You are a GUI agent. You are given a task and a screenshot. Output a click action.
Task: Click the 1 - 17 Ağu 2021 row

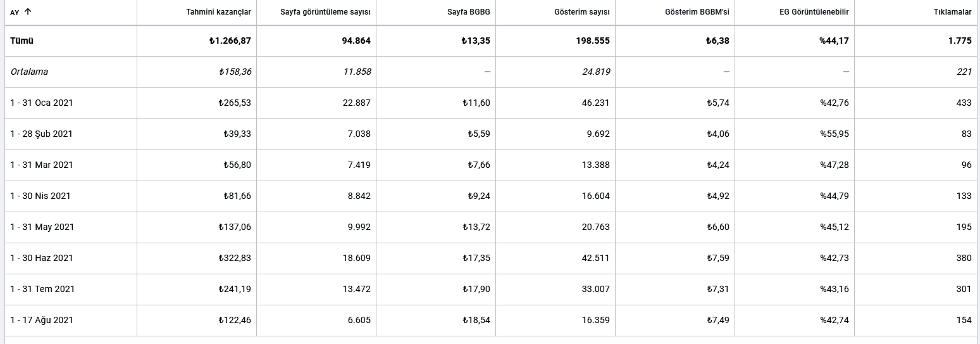(x=490, y=320)
